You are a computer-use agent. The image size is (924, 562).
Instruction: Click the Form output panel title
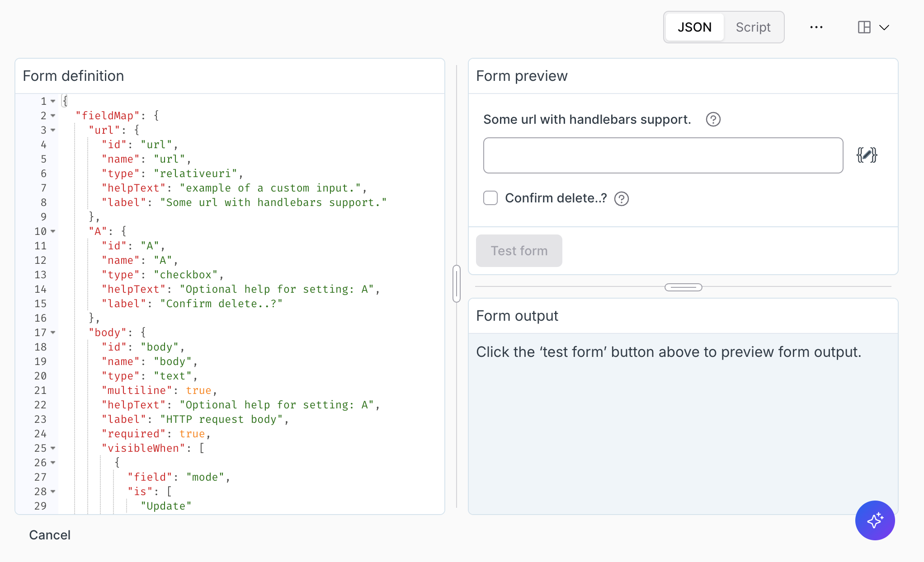(x=517, y=316)
